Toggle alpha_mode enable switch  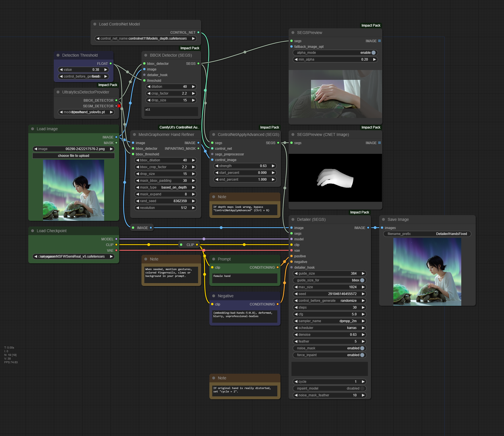373,53
